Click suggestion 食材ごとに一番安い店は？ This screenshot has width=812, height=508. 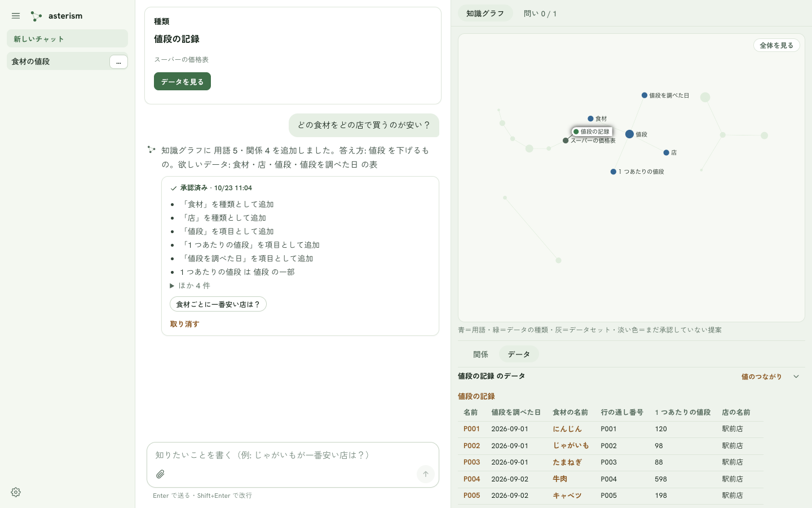[218, 304]
